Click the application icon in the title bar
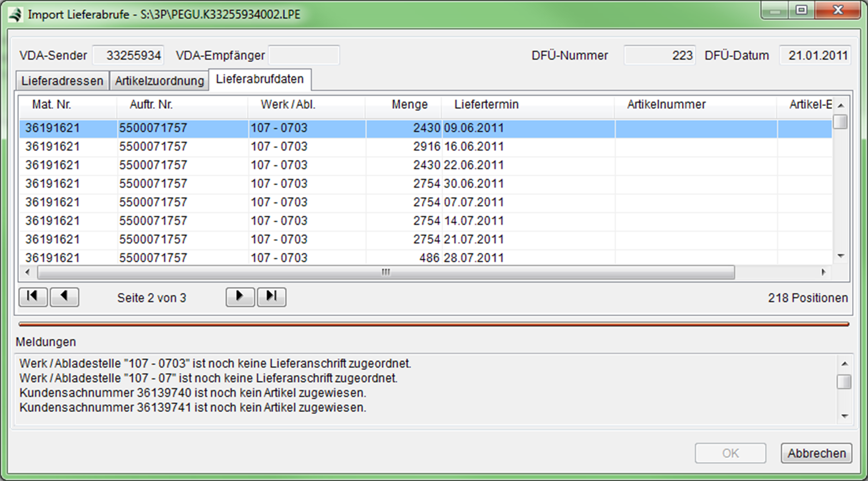Screen dimensions: 868x481 [15, 15]
